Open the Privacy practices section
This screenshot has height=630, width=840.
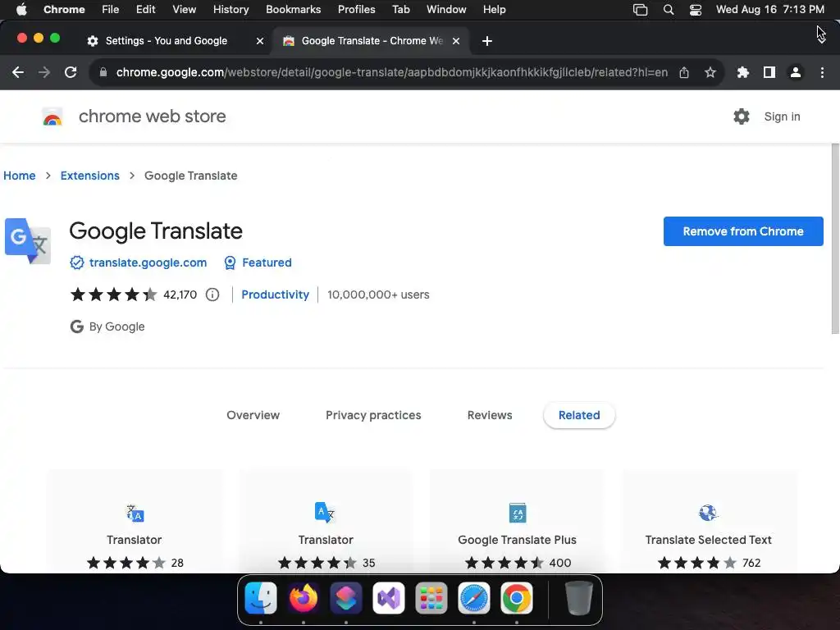pos(373,415)
